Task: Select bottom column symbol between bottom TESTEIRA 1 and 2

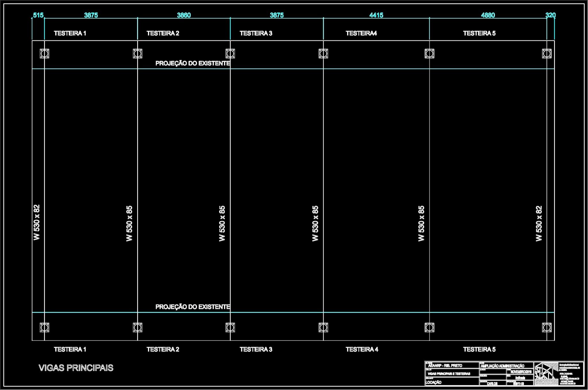Action: (137, 327)
